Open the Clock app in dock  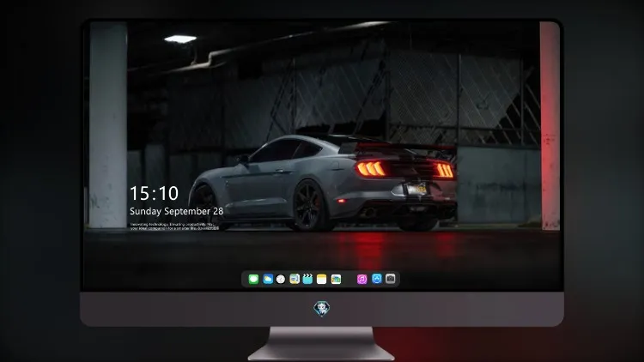[281, 279]
